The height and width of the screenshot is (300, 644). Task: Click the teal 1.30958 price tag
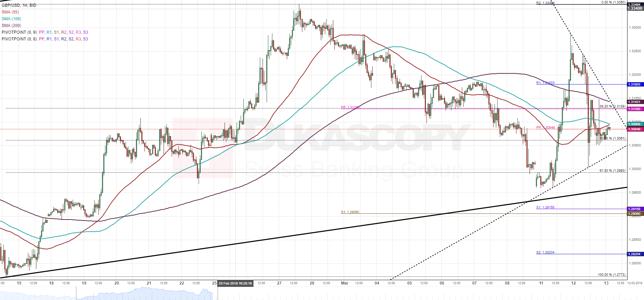pos(635,124)
